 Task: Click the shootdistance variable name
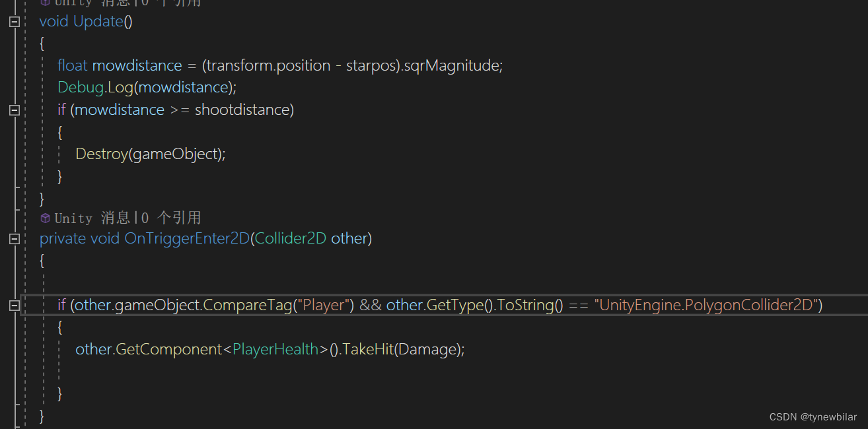tap(243, 110)
